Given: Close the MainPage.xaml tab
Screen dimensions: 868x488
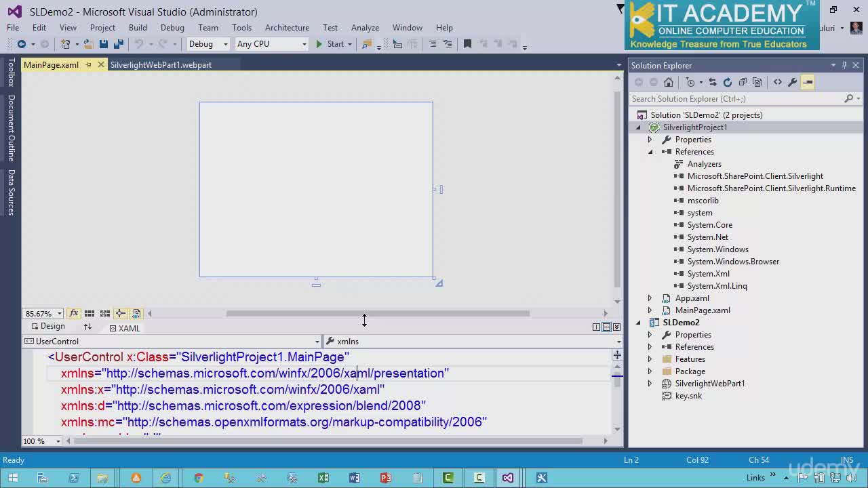Looking at the screenshot, I should coord(101,64).
